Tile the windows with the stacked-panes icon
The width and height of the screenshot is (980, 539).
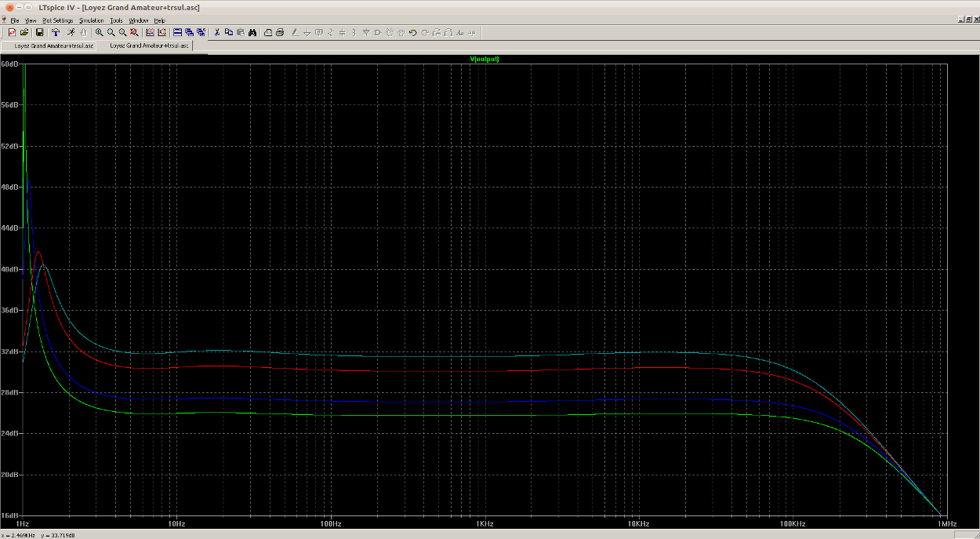pyautogui.click(x=178, y=32)
